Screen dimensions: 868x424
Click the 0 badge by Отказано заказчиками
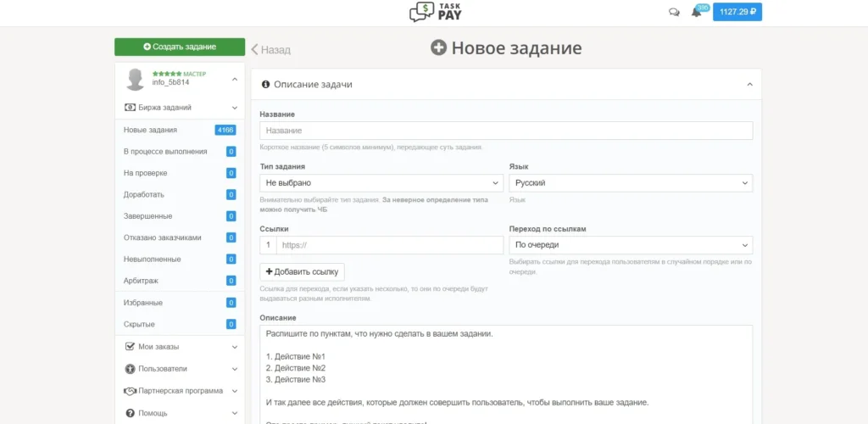pyautogui.click(x=231, y=238)
